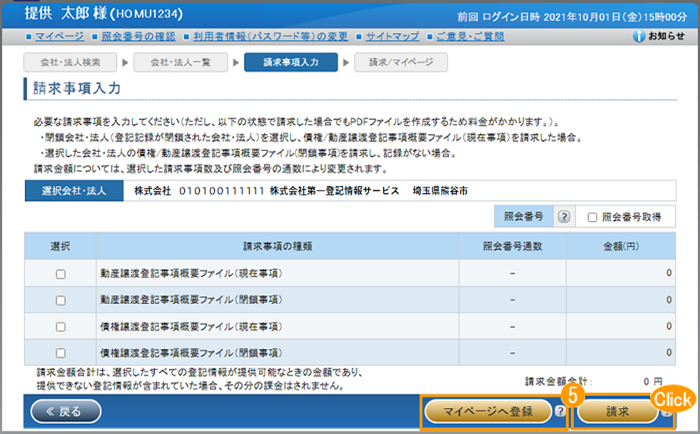Click 債権譲渡登記事項概要ファイル(現在事項) row label

click(x=191, y=326)
